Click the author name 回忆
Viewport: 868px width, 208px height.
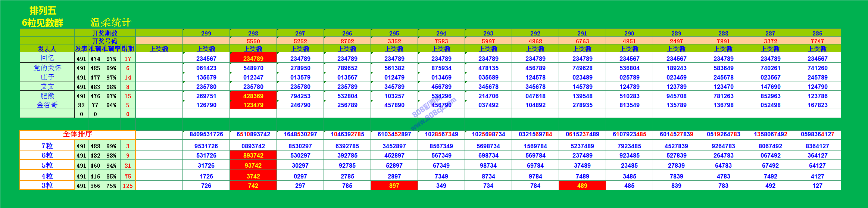coord(47,58)
